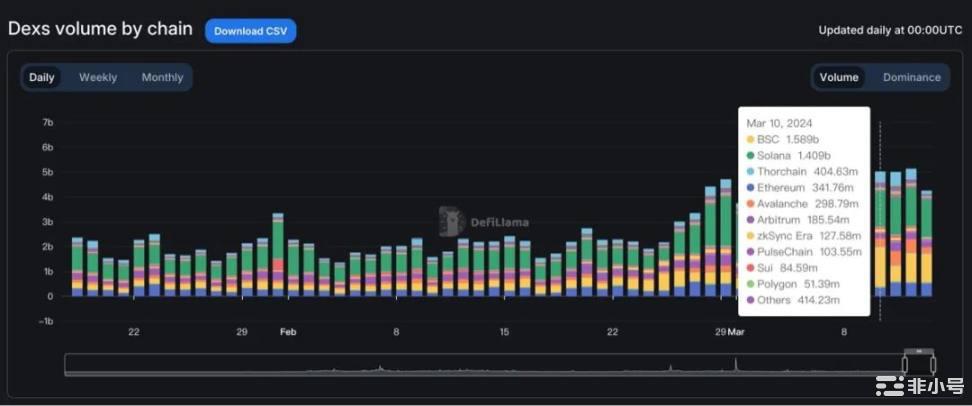Viewport: 972px width, 406px height.
Task: Click the Dexs volume by chain heading
Action: (100, 29)
